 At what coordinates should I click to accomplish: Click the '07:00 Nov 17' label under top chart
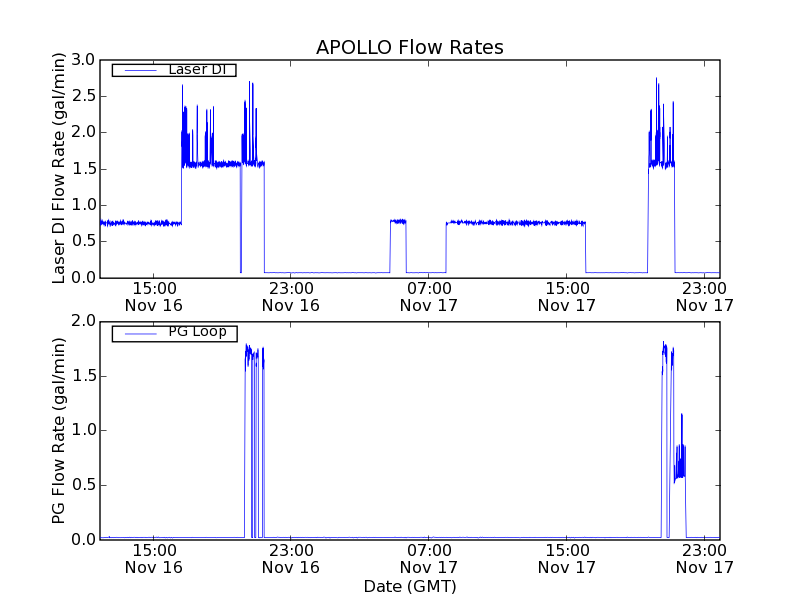pos(429,297)
